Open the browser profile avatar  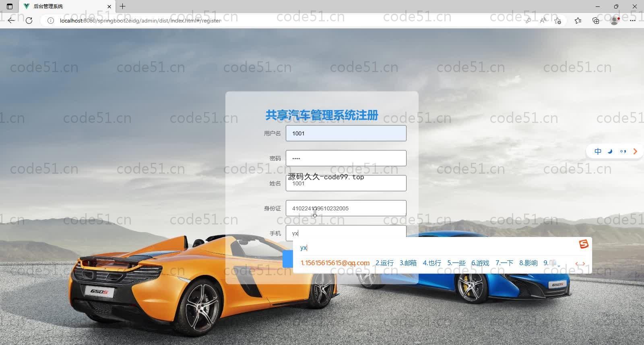tap(615, 21)
